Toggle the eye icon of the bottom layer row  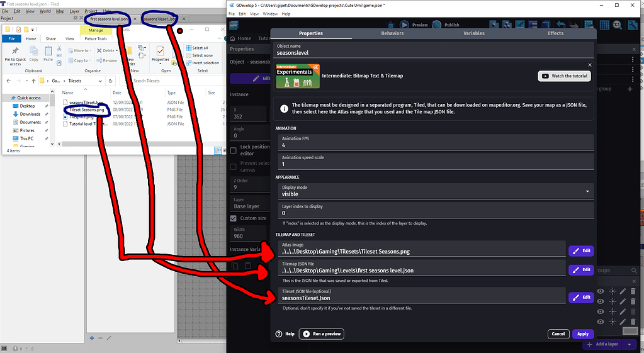(601, 322)
